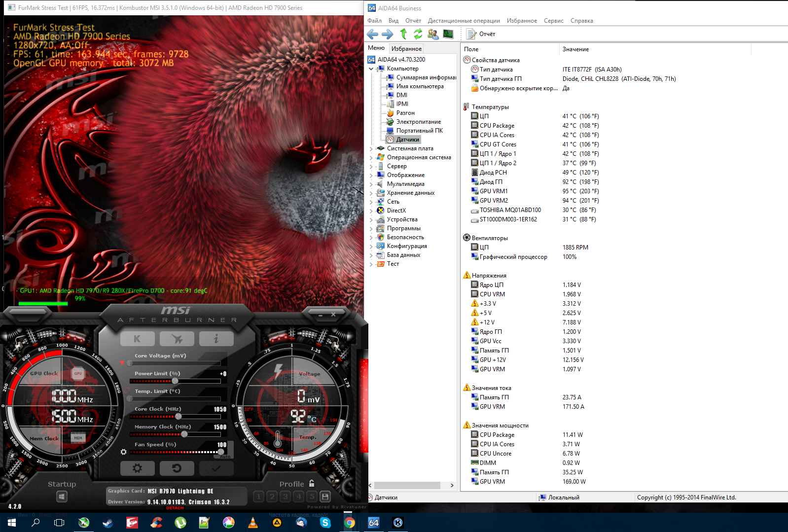The width and height of the screenshot is (788, 532).
Task: Open Steam from the taskbar
Action: point(107,523)
